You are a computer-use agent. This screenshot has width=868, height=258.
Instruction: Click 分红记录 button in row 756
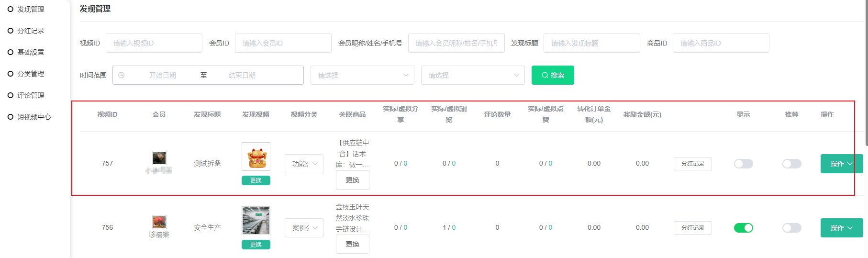[692, 228]
